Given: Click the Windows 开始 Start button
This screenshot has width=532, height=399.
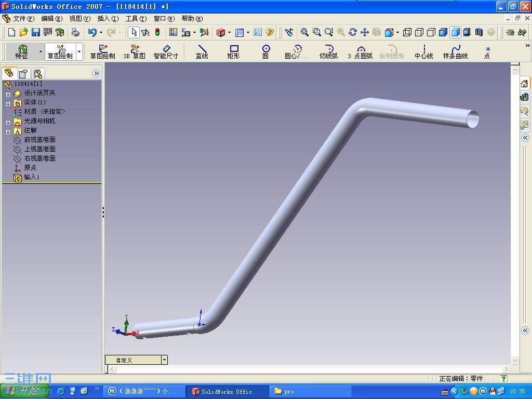Looking at the screenshot, I should click(25, 391).
